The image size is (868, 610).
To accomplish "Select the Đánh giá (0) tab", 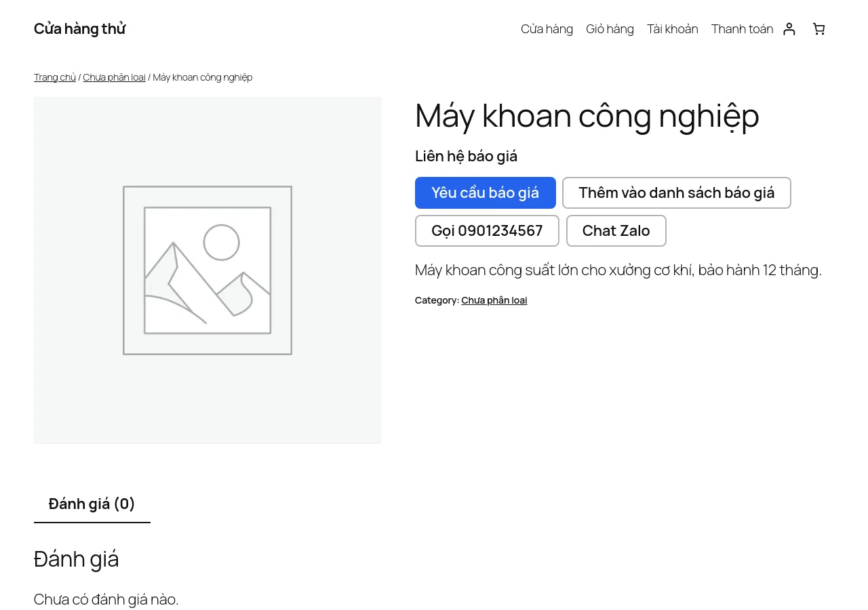I will [92, 504].
